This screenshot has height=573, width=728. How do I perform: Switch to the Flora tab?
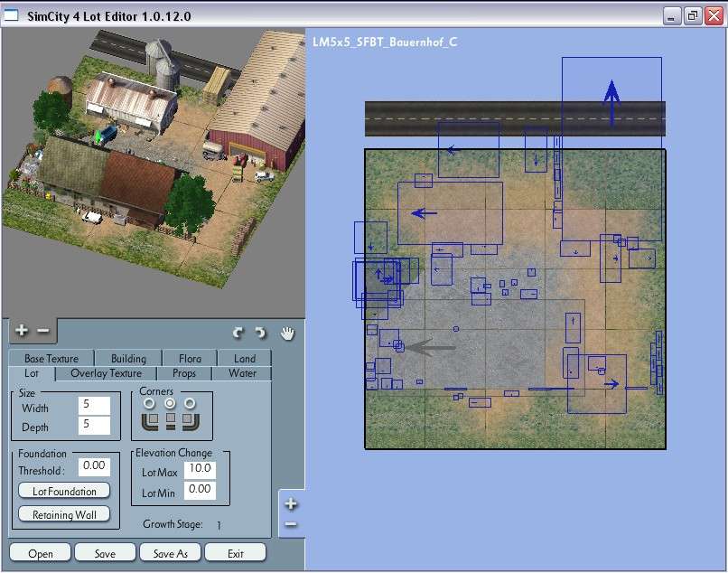pyautogui.click(x=190, y=358)
